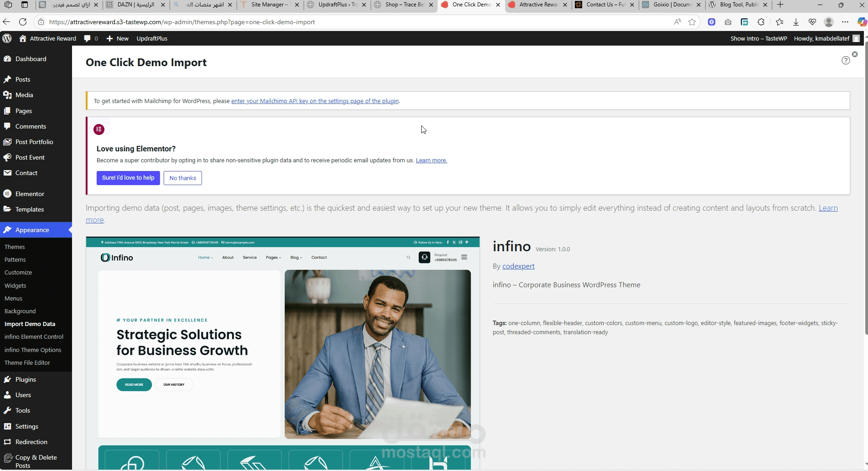Open infino Theme Options submenu
Viewport: 868px width, 471px height.
click(33, 350)
